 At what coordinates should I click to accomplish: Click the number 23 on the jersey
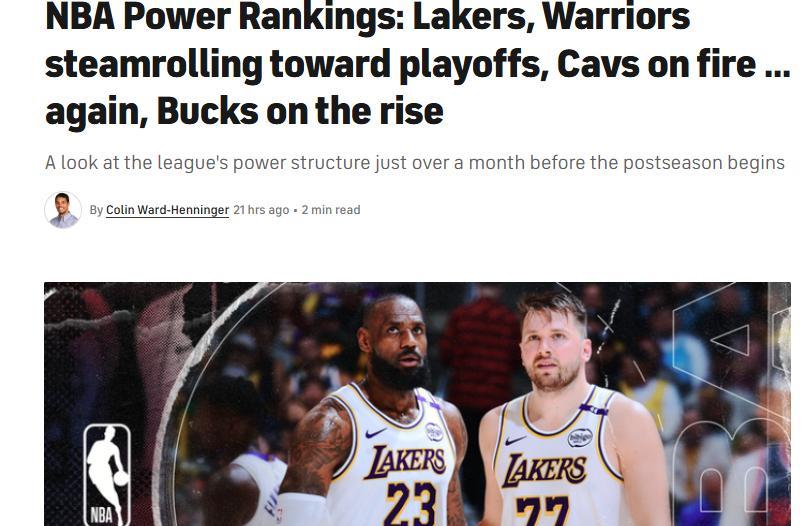(x=411, y=504)
